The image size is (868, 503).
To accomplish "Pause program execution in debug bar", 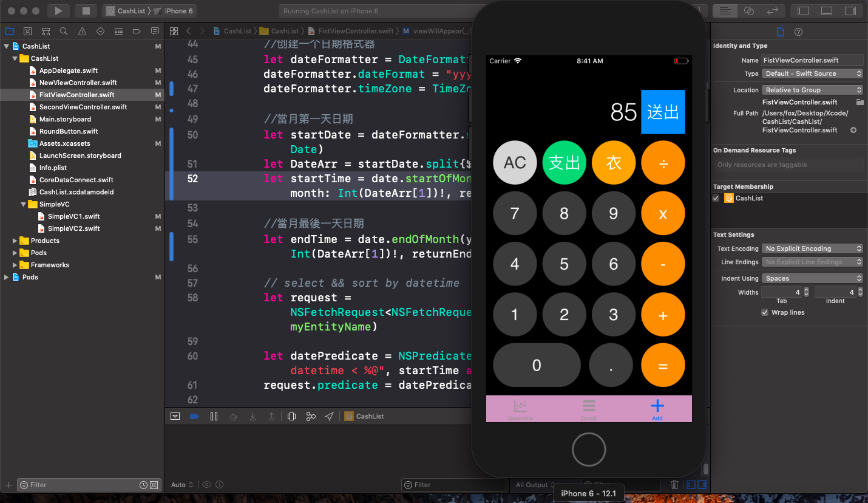I will click(x=214, y=416).
